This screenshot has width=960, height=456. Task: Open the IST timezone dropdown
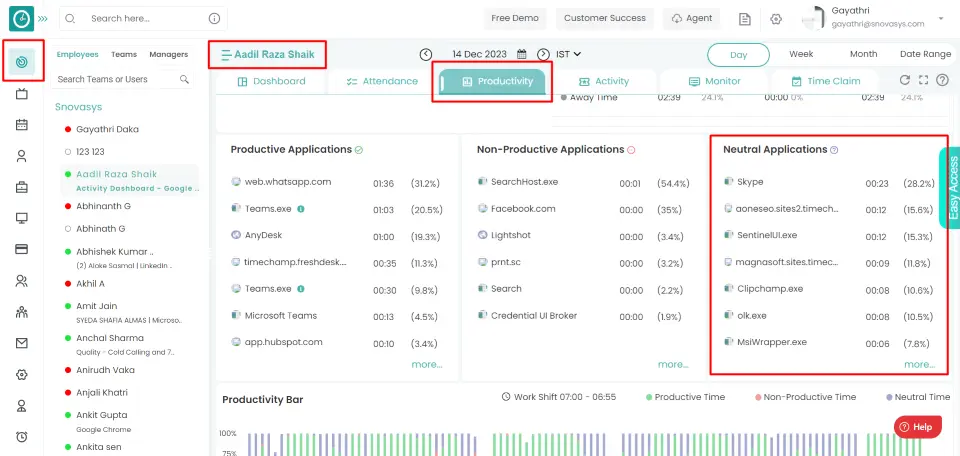pos(569,54)
